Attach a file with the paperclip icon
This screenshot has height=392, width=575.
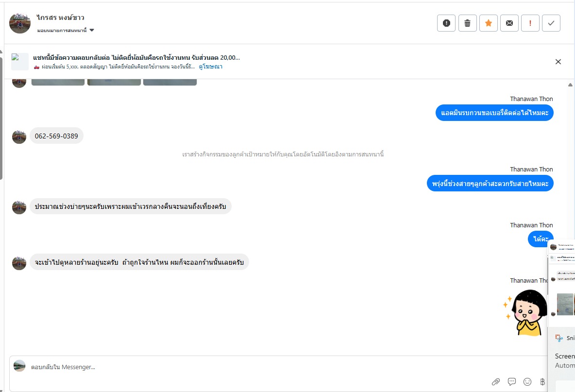point(496,381)
